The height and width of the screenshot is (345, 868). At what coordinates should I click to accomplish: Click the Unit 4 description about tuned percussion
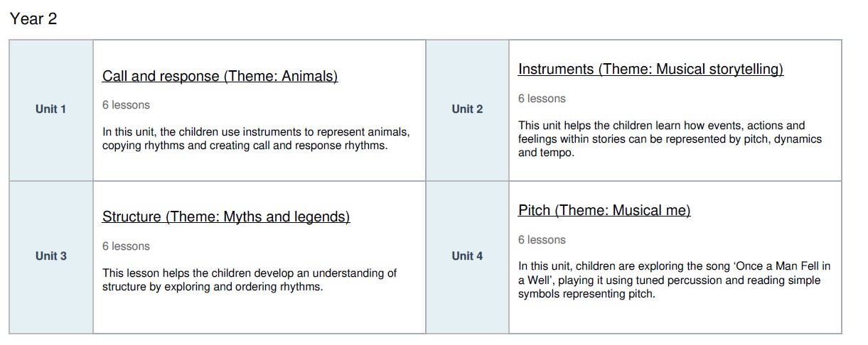[674, 280]
